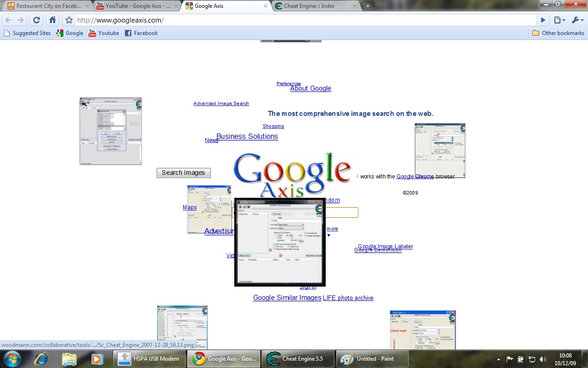Click the Google Axis logo
This screenshot has height=368, width=588.
pyautogui.click(x=293, y=175)
